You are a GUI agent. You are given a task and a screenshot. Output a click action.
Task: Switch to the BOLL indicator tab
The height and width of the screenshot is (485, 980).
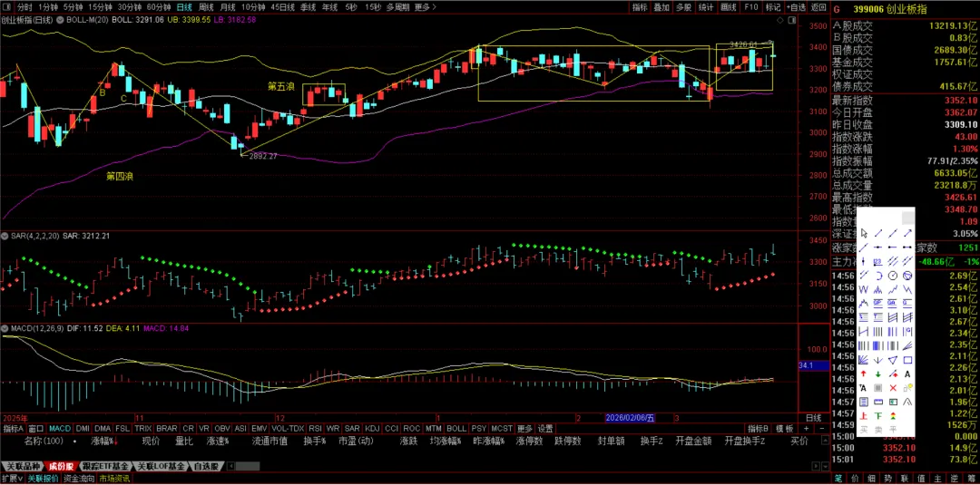[456, 429]
